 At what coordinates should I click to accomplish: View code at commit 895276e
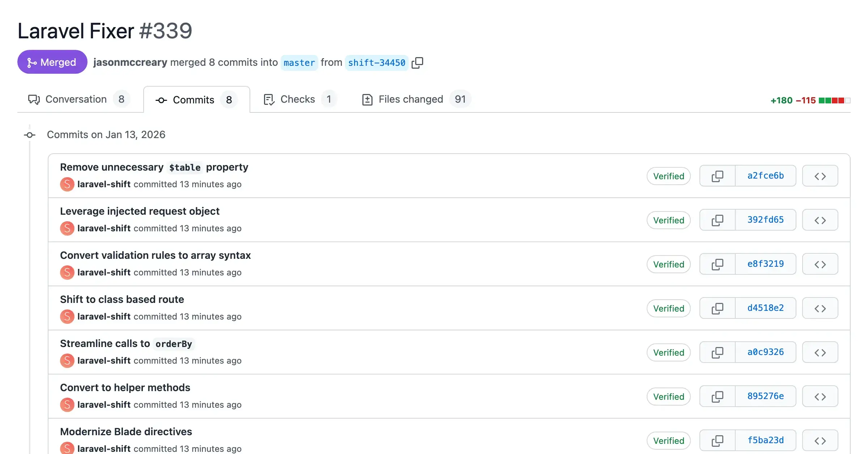click(820, 396)
